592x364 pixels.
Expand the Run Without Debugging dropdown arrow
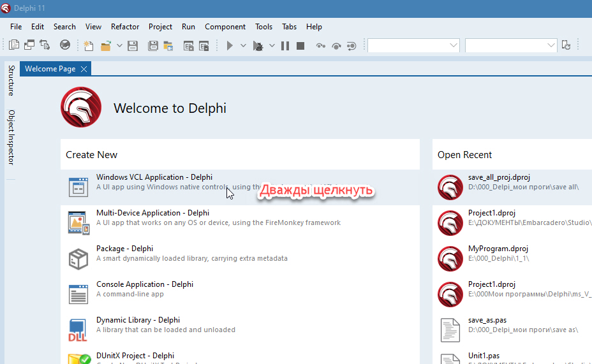pos(272,46)
